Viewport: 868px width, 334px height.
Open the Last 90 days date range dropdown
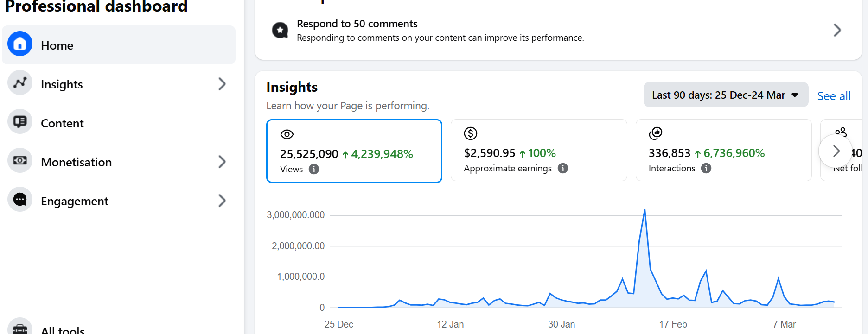[x=725, y=95]
